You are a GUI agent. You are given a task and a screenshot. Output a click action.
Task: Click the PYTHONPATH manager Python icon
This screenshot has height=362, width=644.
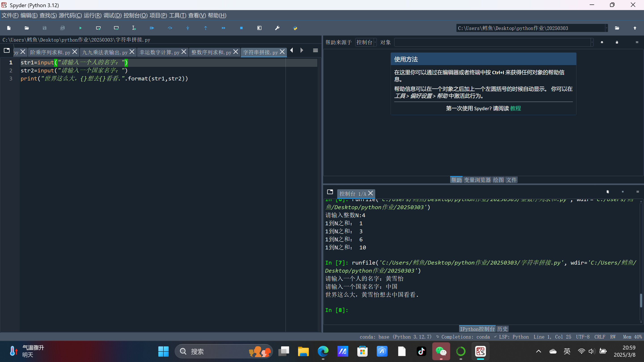click(x=295, y=28)
